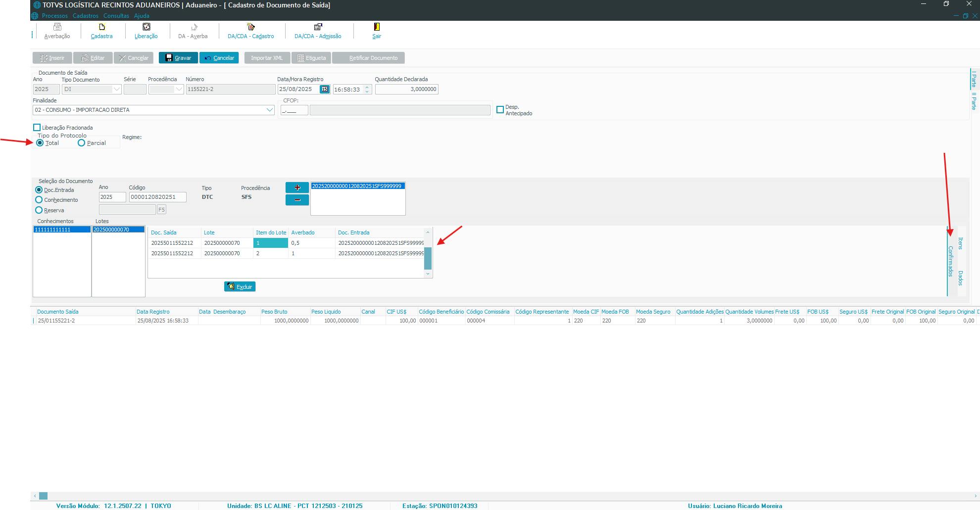Click the time field stepper arrows

click(x=367, y=89)
